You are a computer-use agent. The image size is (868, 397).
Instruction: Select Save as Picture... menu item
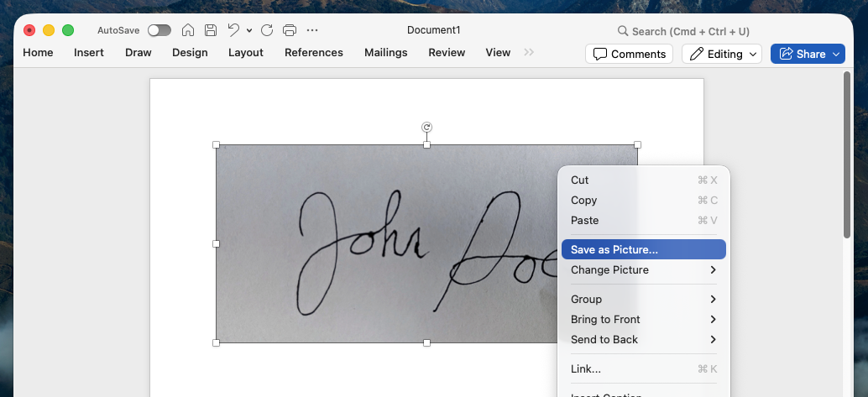coord(644,250)
